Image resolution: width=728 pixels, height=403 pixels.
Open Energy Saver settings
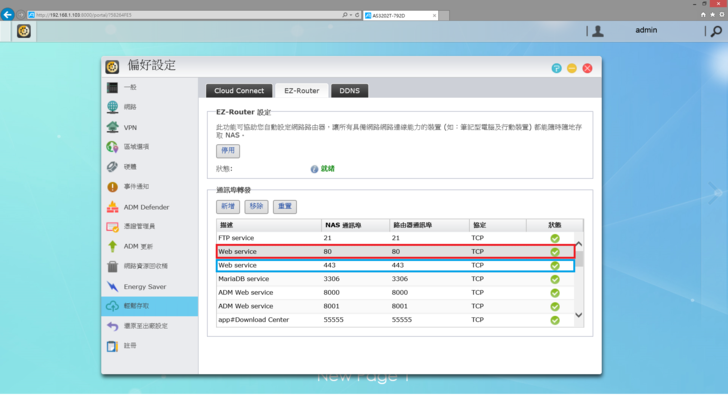(144, 286)
